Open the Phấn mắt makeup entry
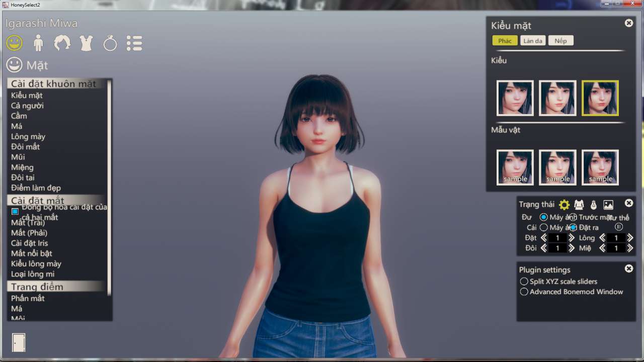 point(28,298)
